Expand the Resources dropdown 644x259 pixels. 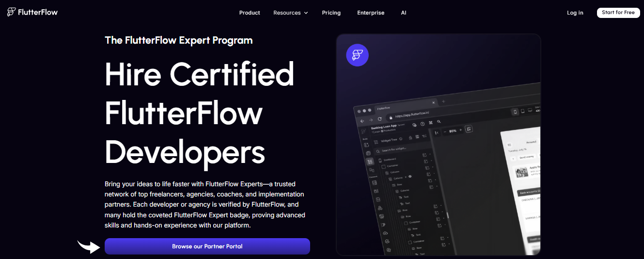[x=291, y=13]
